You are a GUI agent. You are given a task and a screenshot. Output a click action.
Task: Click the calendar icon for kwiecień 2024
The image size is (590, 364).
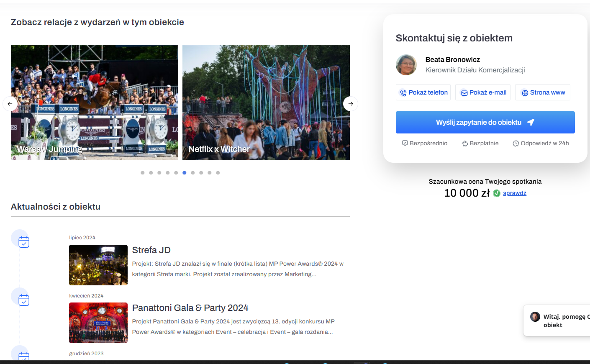click(x=24, y=300)
